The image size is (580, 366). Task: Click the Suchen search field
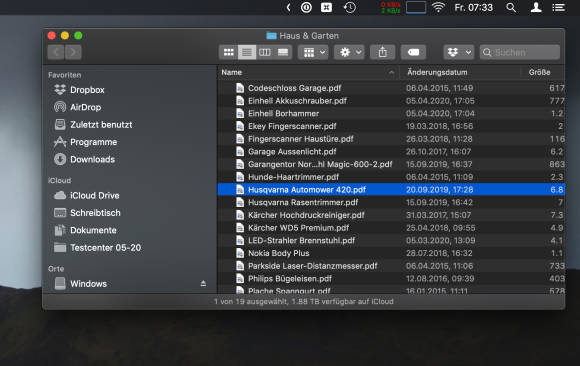(520, 52)
